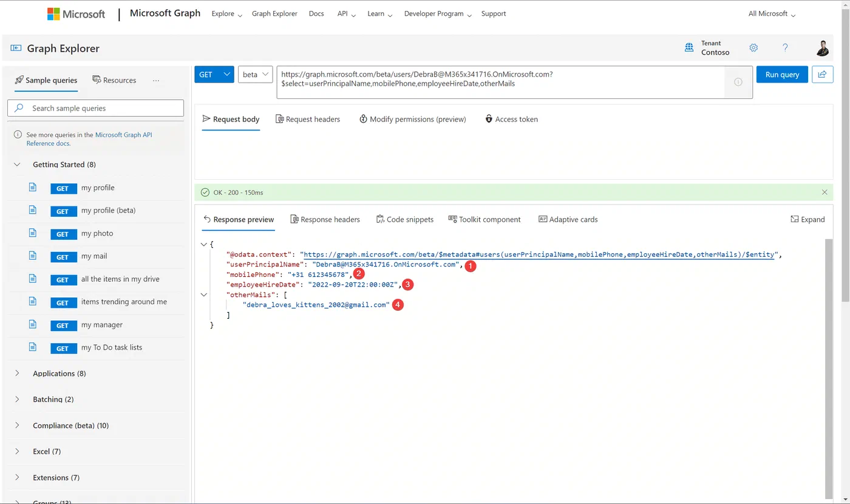Expand the Excel (7) section
The width and height of the screenshot is (850, 504).
[17, 452]
